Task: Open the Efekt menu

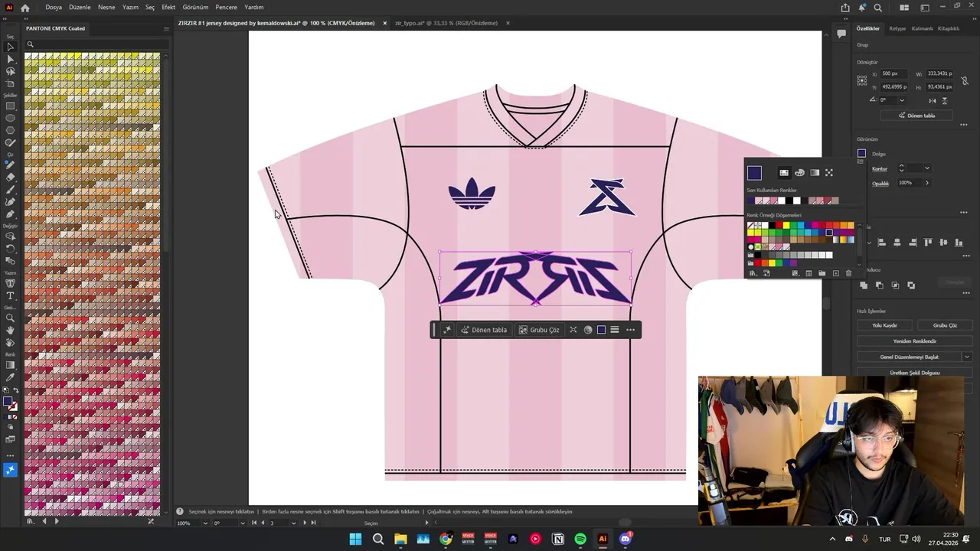Action: [168, 7]
